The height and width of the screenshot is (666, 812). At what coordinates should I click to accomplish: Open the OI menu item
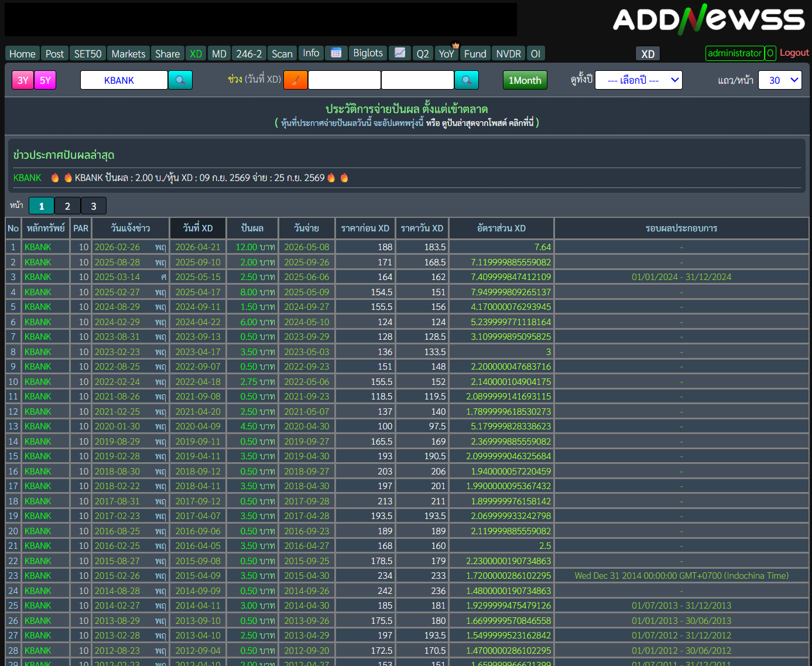click(536, 54)
